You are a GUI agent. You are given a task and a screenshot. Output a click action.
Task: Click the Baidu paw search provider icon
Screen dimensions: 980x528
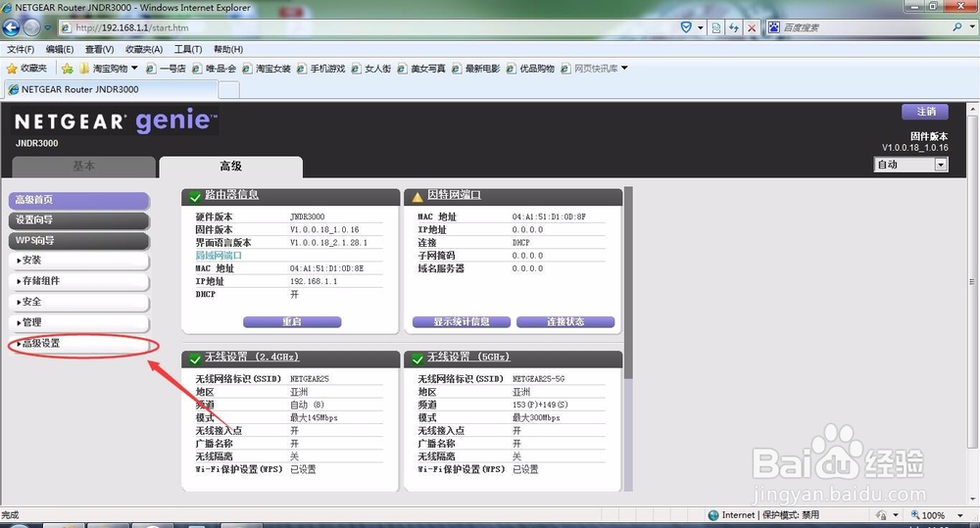pos(774,27)
